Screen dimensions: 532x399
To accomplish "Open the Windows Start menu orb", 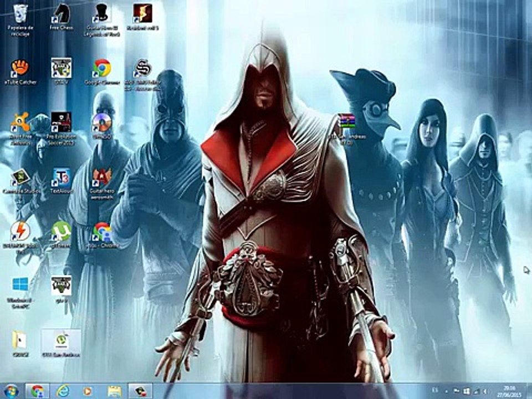I will (x=12, y=391).
